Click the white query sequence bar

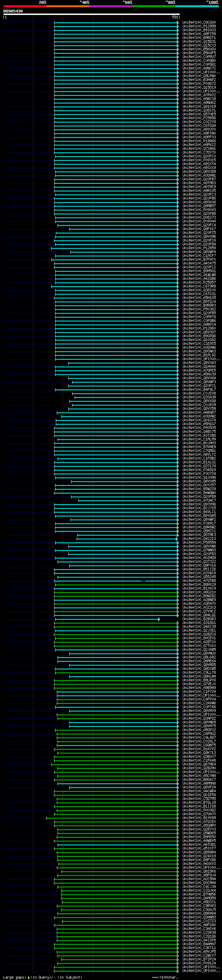click(92, 14)
